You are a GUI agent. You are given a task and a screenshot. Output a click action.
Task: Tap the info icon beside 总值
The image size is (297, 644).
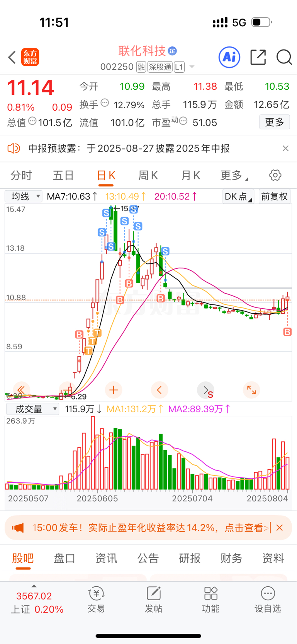coord(32,121)
